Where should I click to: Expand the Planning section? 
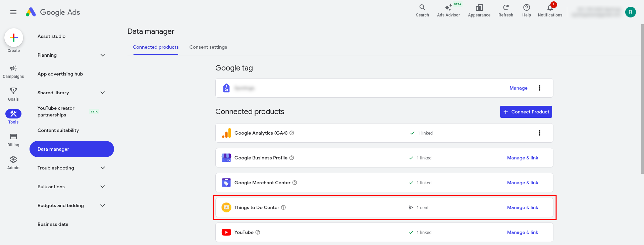click(103, 55)
